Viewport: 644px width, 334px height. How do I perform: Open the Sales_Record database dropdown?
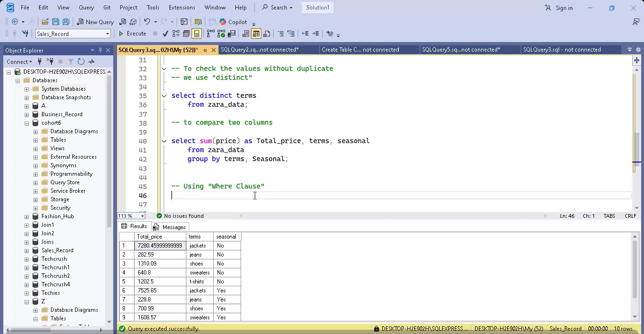click(108, 34)
